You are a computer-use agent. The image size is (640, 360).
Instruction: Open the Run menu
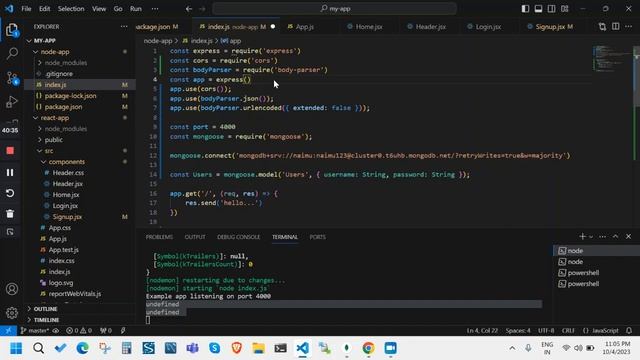click(136, 9)
